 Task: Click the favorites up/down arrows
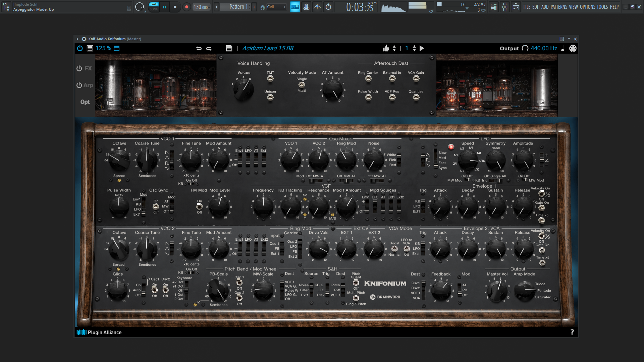point(394,48)
